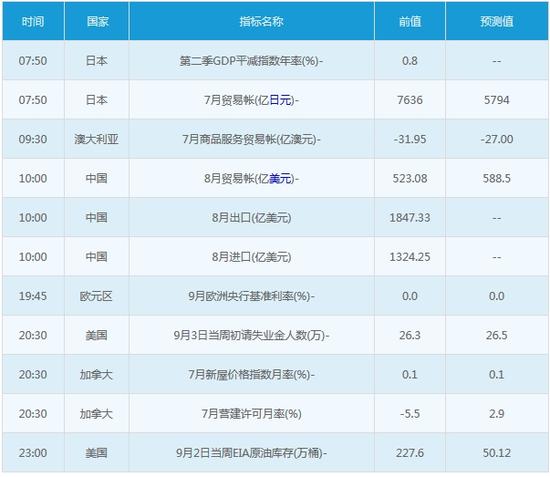
Task: Click forecast value 588.5
Action: point(497,179)
